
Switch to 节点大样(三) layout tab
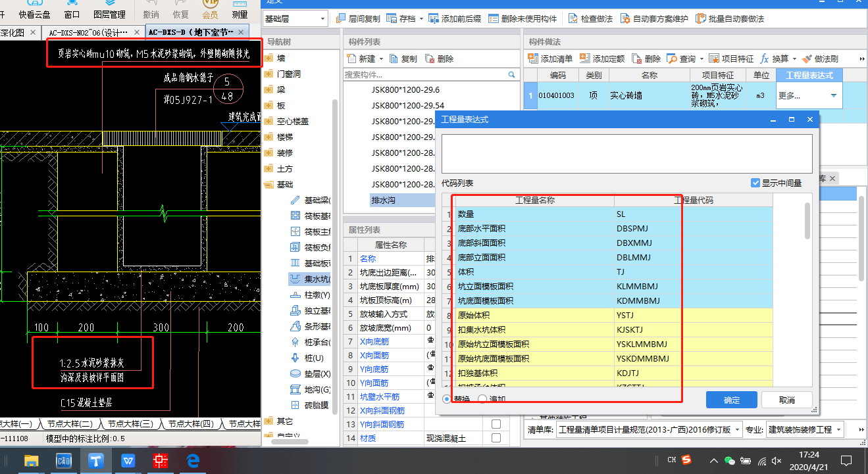[x=130, y=424]
